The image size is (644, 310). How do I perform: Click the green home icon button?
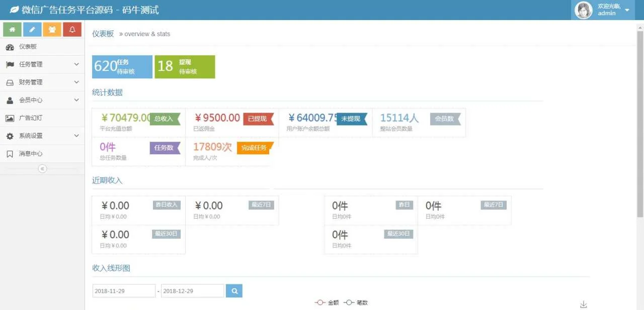click(12, 30)
